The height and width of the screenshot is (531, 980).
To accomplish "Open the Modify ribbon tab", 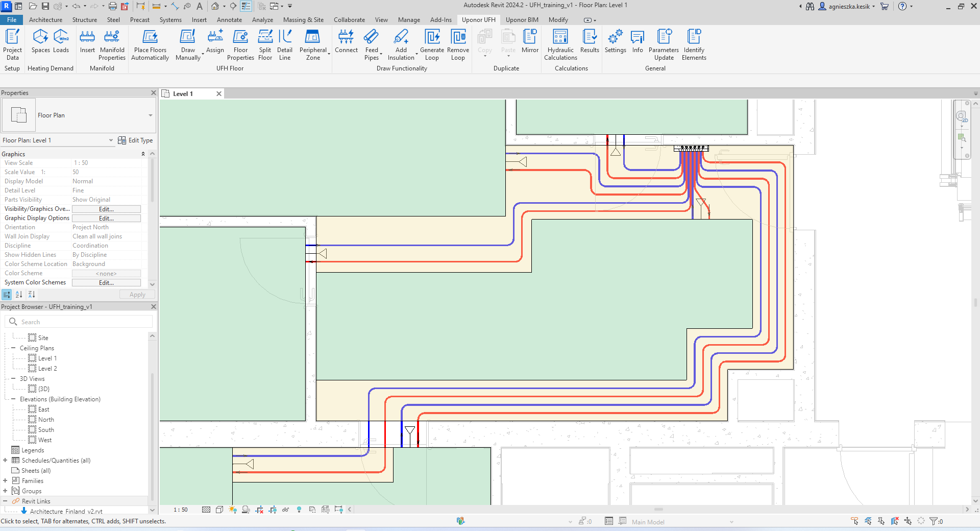I will pos(558,20).
